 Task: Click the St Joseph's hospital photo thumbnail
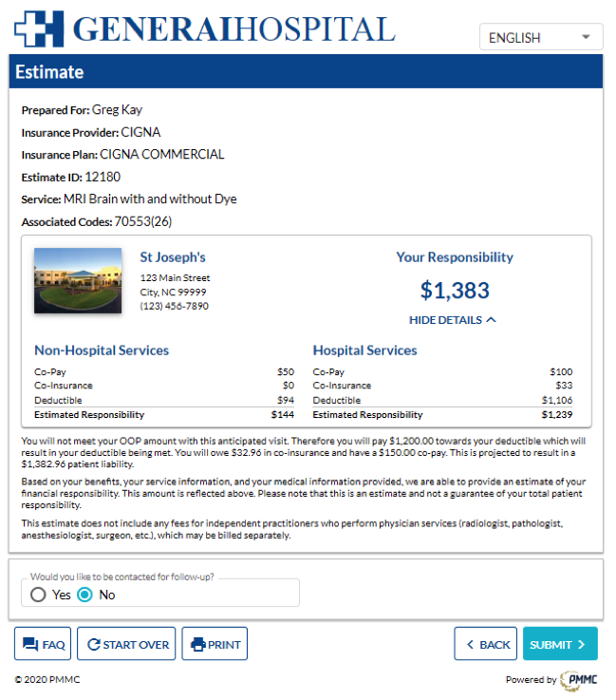(x=78, y=280)
